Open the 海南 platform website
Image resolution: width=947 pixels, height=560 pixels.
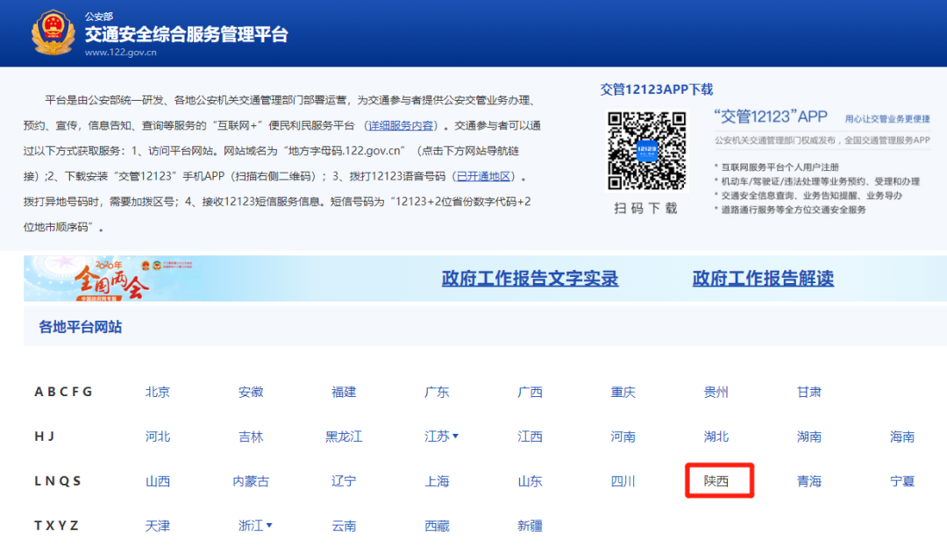pyautogui.click(x=902, y=436)
